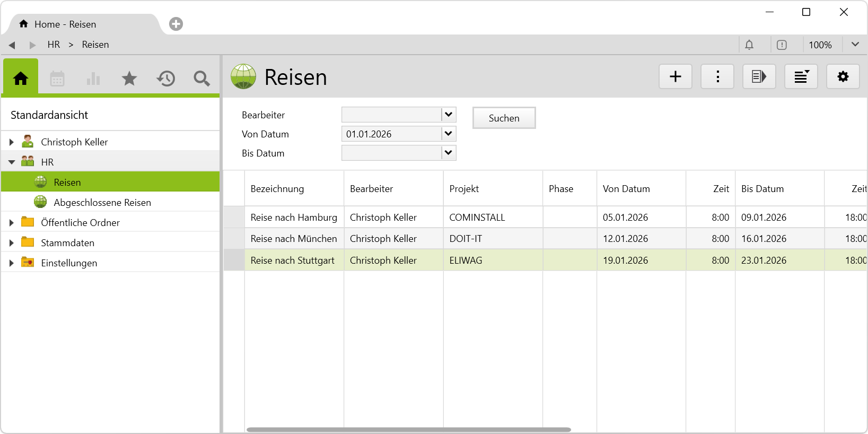Screen dimensions: 868x434
Task: Open the three-dot more options menu
Action: (x=717, y=76)
